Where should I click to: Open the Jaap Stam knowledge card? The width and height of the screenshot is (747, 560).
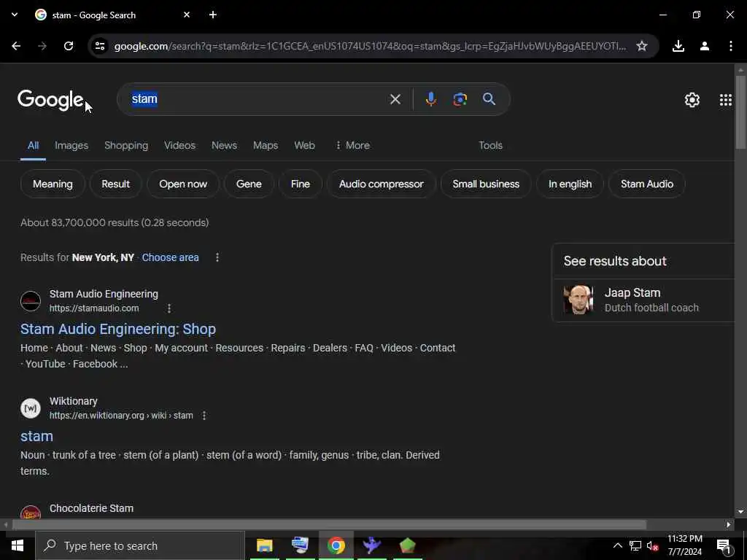point(643,300)
